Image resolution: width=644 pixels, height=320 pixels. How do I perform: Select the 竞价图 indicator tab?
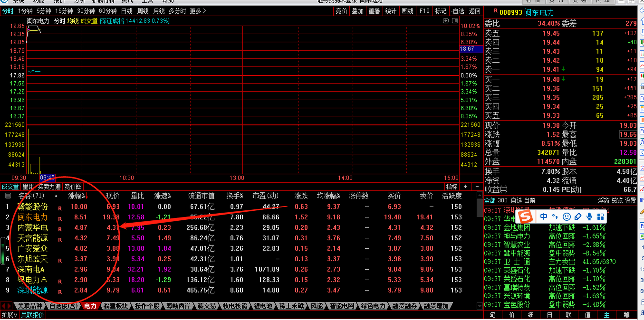tap(73, 186)
